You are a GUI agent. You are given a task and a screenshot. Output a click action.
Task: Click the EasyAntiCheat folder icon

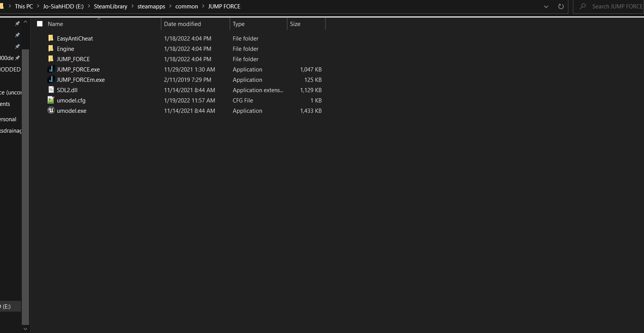(51, 38)
